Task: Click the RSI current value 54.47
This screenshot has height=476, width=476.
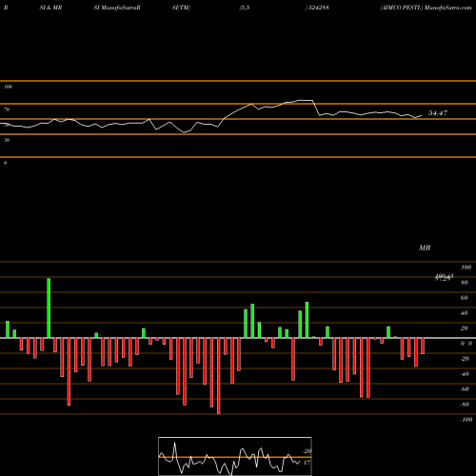Action: 438,113
